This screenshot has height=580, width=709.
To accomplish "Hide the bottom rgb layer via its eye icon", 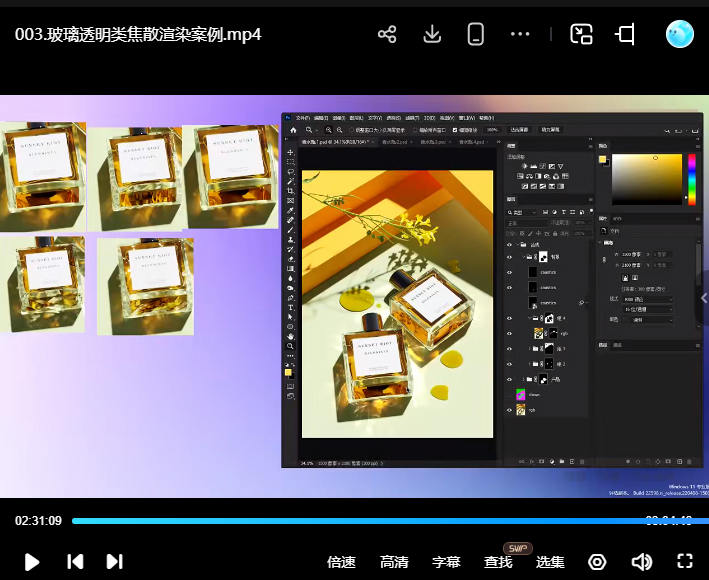I will 509,410.
